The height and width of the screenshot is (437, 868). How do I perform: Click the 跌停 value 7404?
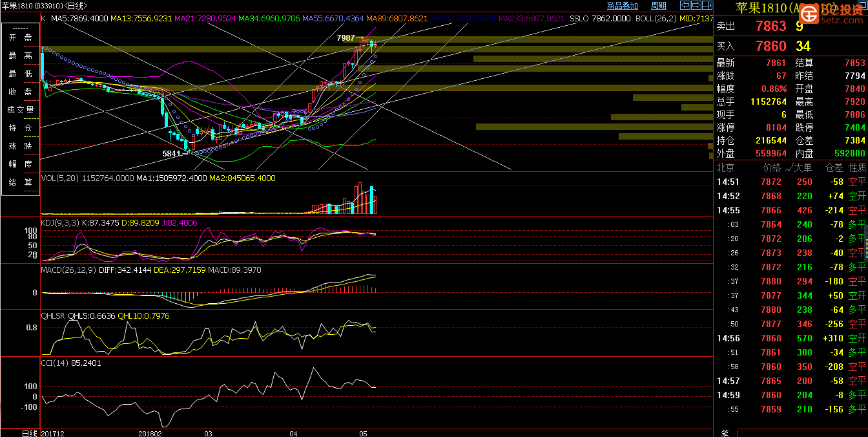[855, 127]
